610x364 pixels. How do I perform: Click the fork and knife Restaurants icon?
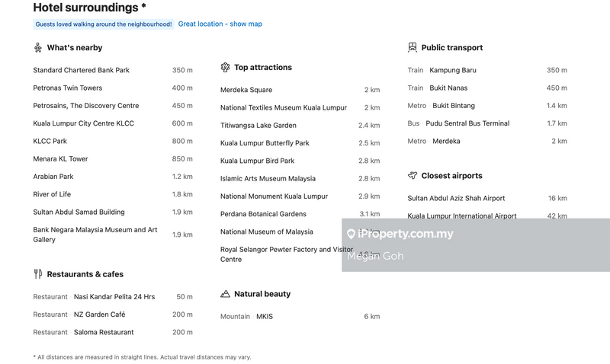37,274
